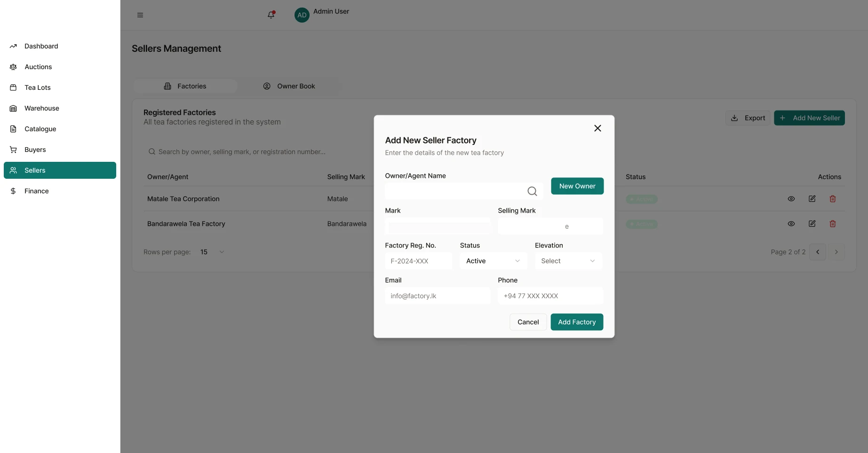Screen dimensions: 868x453
Task: Go to the previous page arrow
Action: (818, 252)
